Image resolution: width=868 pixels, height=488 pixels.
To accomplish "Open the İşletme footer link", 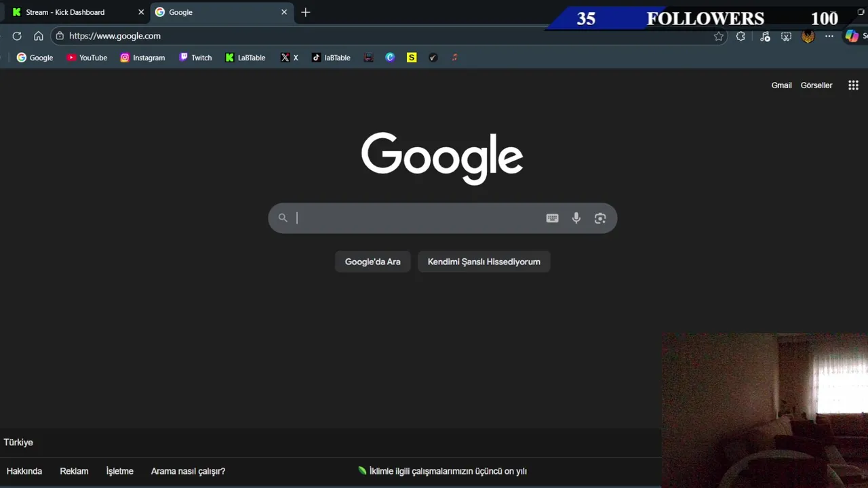I will (120, 471).
